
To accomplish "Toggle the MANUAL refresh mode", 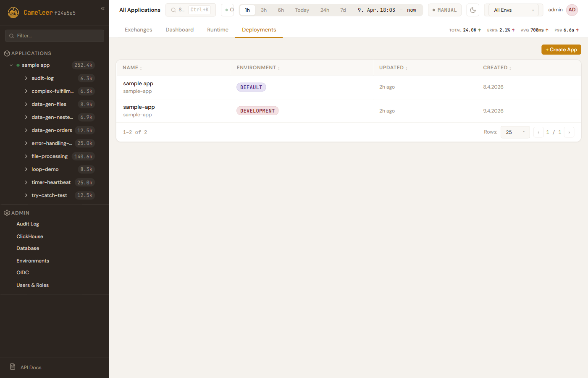I will 444,10.
